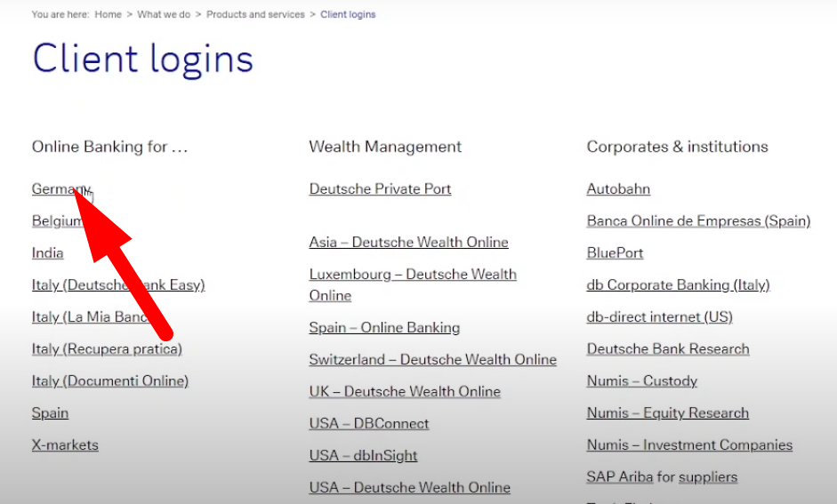Open the Spain online banking link
Viewport: 837px width, 504px height.
coord(50,412)
